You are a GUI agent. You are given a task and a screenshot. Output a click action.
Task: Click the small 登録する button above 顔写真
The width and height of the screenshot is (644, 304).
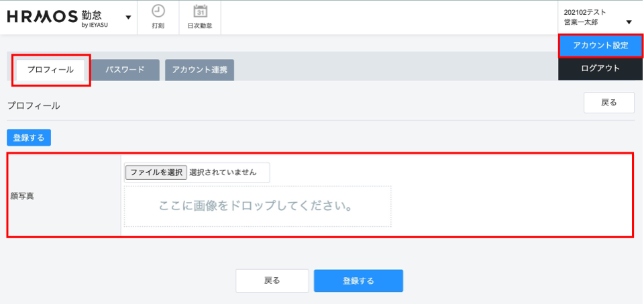[x=29, y=138]
